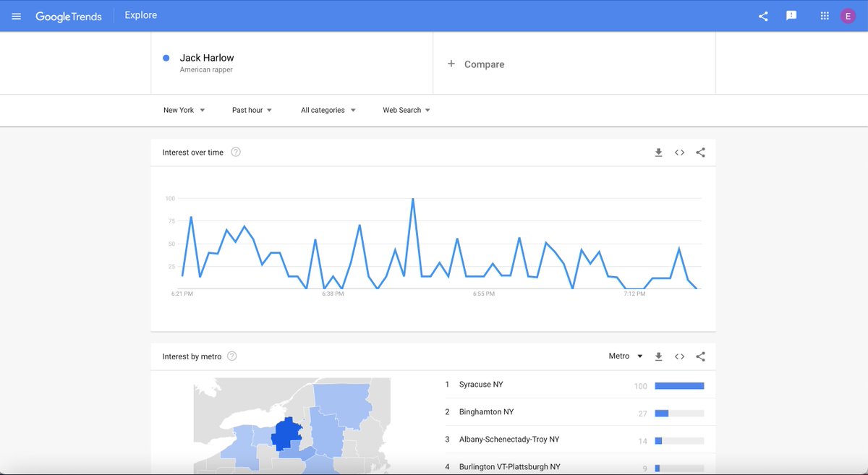Download Interest by metro CSV
This screenshot has height=475, width=868.
point(658,356)
